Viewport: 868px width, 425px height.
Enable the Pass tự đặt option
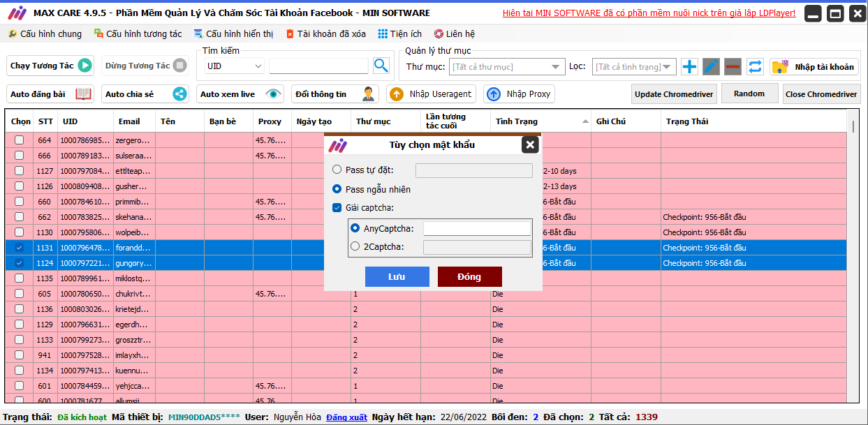tap(337, 169)
